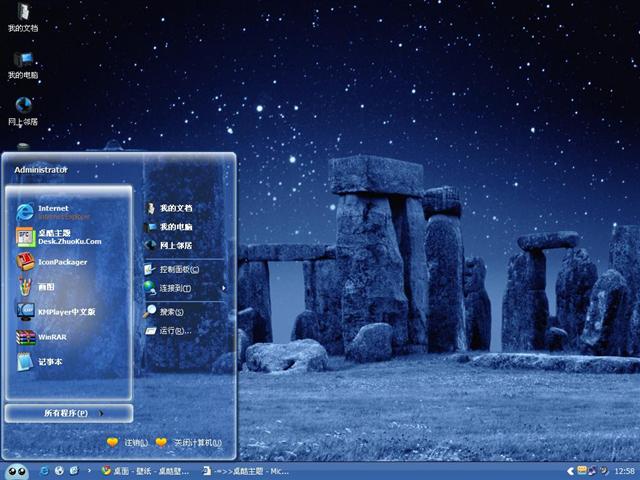Launch KMPlayer中文版 from Start menu
640x480 pixels.
(56, 312)
